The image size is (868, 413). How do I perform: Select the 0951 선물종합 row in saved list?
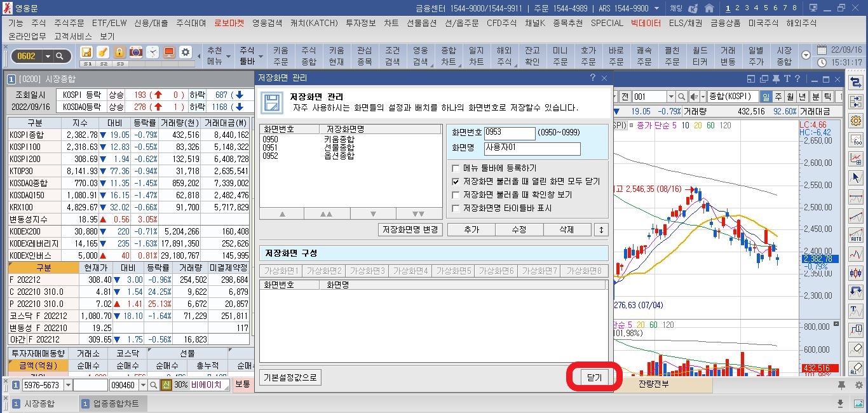[x=350, y=147]
